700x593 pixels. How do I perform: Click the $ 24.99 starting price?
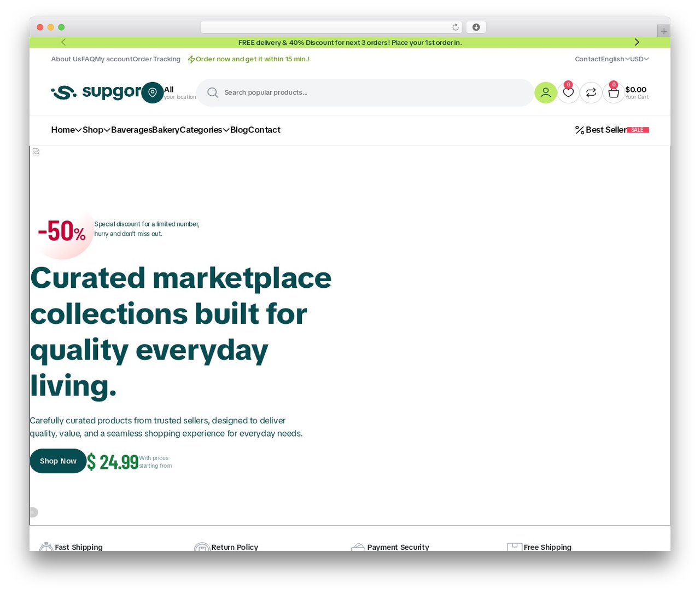pos(113,462)
